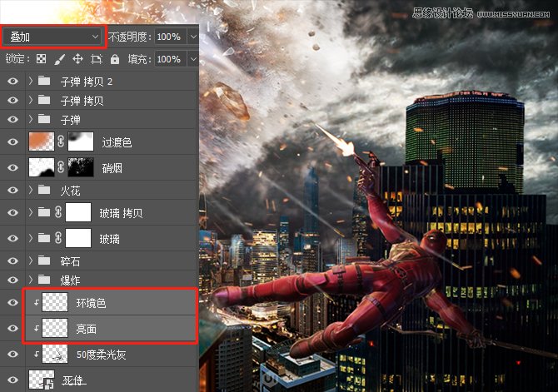Click folder icon of 玻璃 group

44,238
